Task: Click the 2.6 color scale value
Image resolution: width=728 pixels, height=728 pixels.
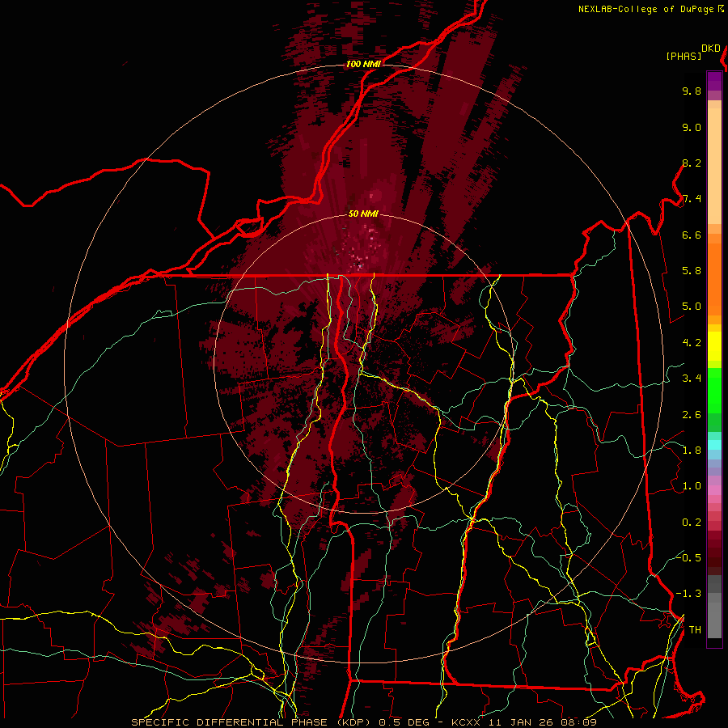Action: coord(692,415)
